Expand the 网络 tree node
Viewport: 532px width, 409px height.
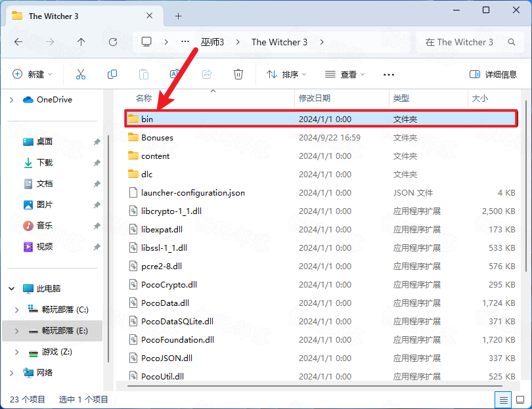point(12,373)
